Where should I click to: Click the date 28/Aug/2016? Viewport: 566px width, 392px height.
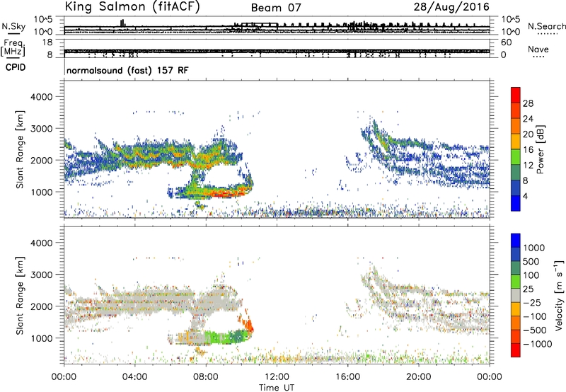pyautogui.click(x=451, y=7)
